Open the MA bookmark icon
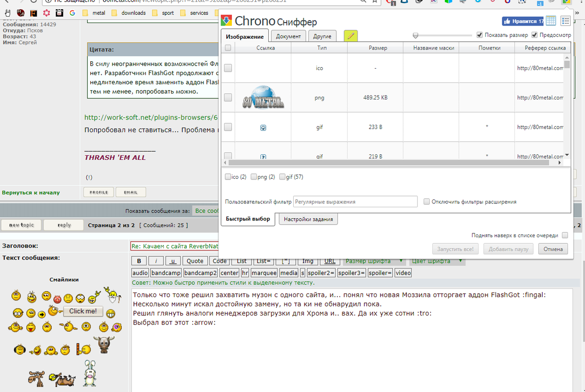 pyautogui.click(x=21, y=13)
